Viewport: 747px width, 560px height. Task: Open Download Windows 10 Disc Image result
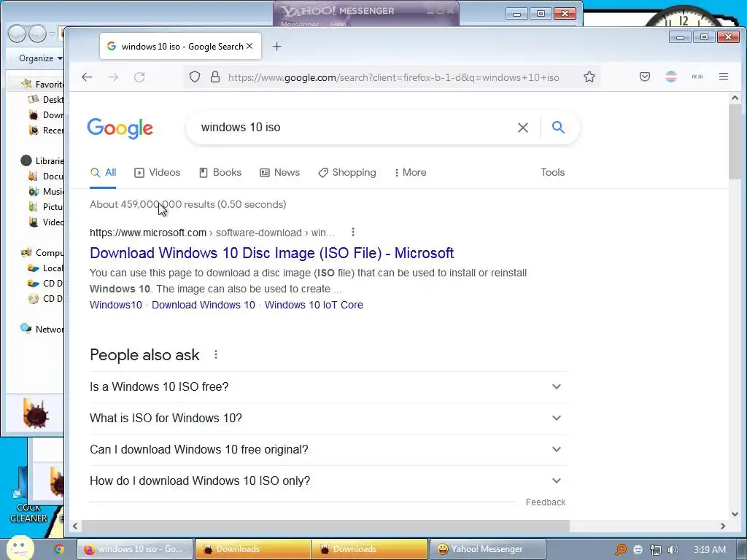click(x=271, y=253)
